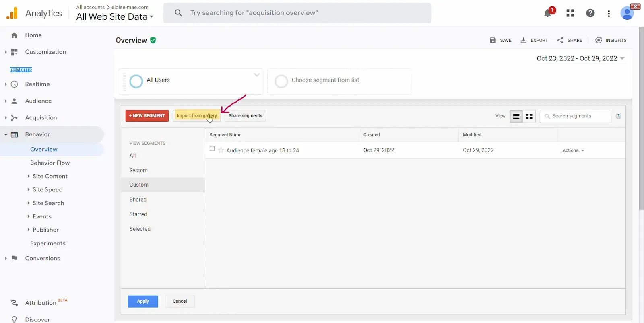This screenshot has height=323, width=644.
Task: Open the Behavior Flow report
Action: (x=50, y=163)
